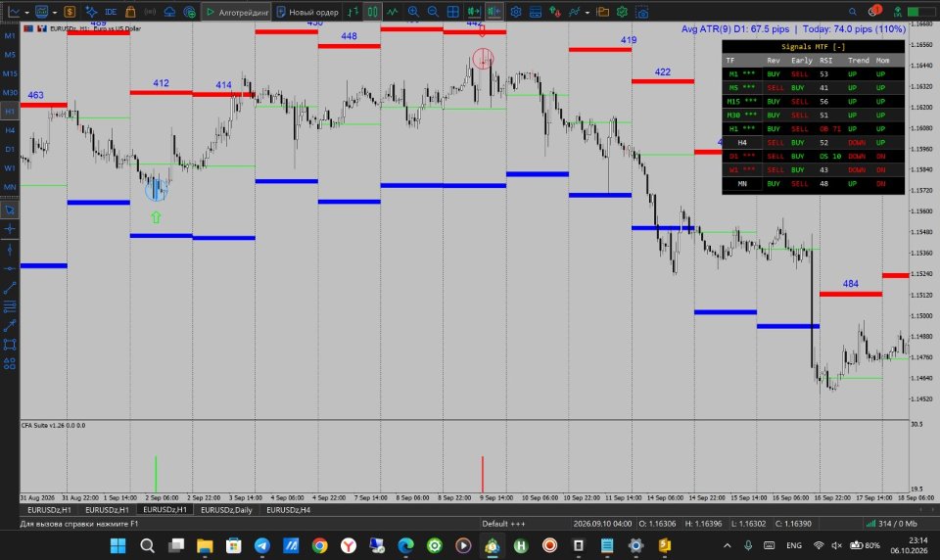The width and height of the screenshot is (940, 560).
Task: Open the Market shopping bag icon
Action: (x=130, y=12)
